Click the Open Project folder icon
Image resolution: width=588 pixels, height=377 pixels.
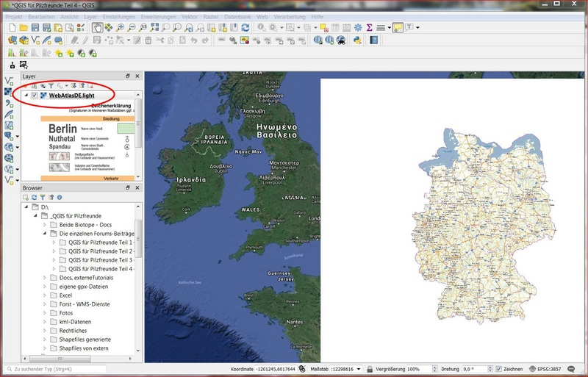point(23,27)
